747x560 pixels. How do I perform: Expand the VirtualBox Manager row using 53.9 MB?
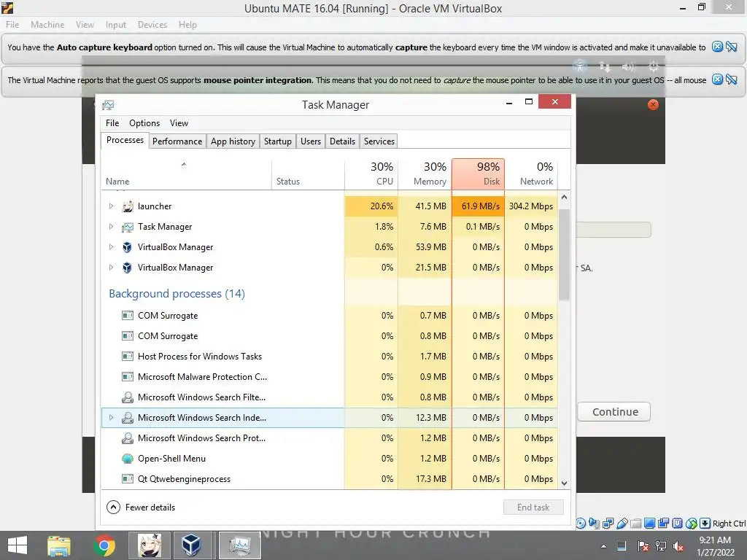(x=111, y=247)
